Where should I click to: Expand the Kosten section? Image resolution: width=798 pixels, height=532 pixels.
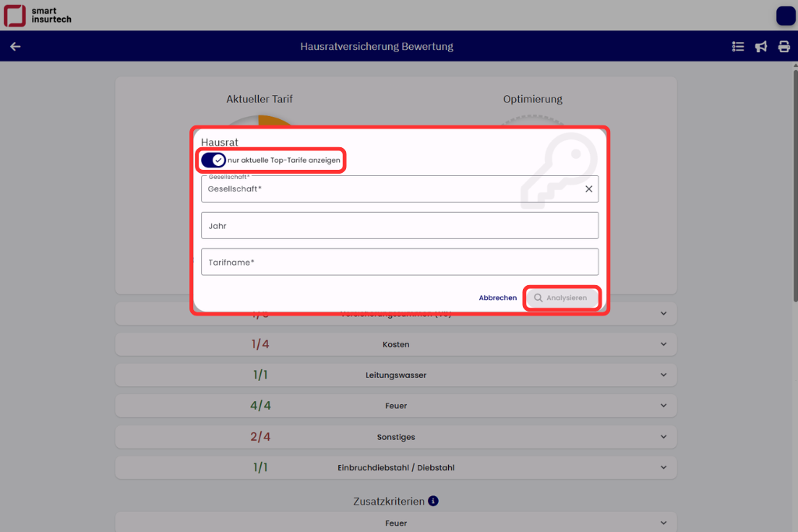point(663,344)
